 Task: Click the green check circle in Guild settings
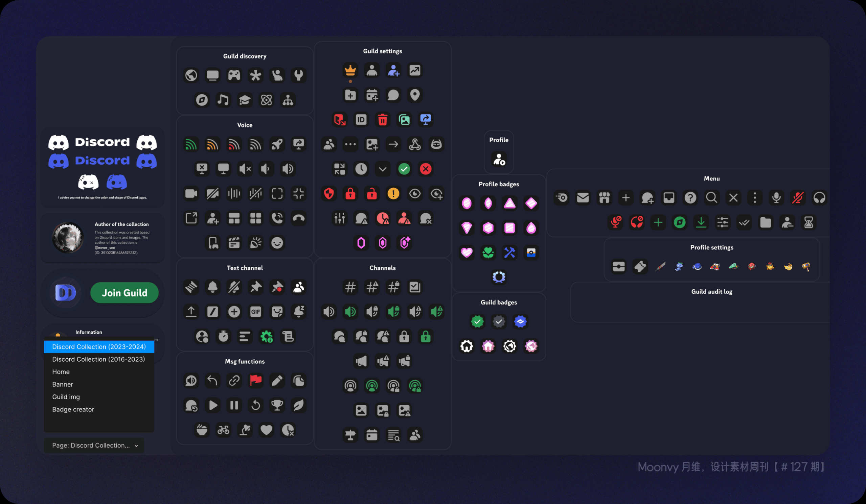(404, 169)
